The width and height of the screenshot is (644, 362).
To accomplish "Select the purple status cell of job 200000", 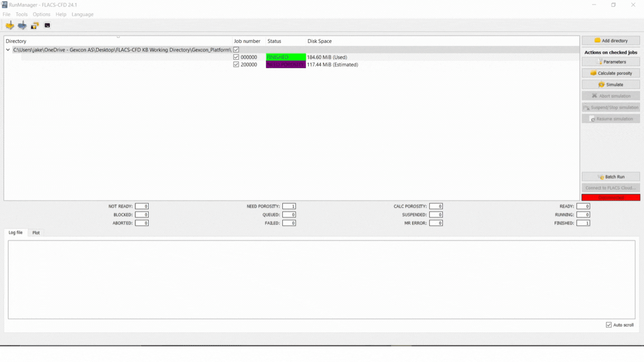I will (286, 64).
